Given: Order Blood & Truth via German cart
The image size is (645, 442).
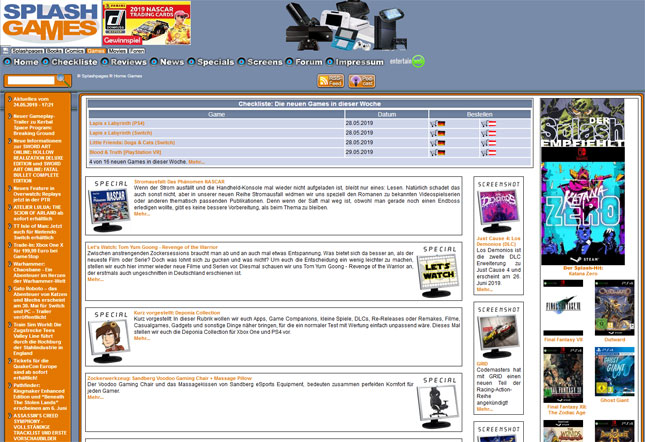Looking at the screenshot, I should point(438,153).
